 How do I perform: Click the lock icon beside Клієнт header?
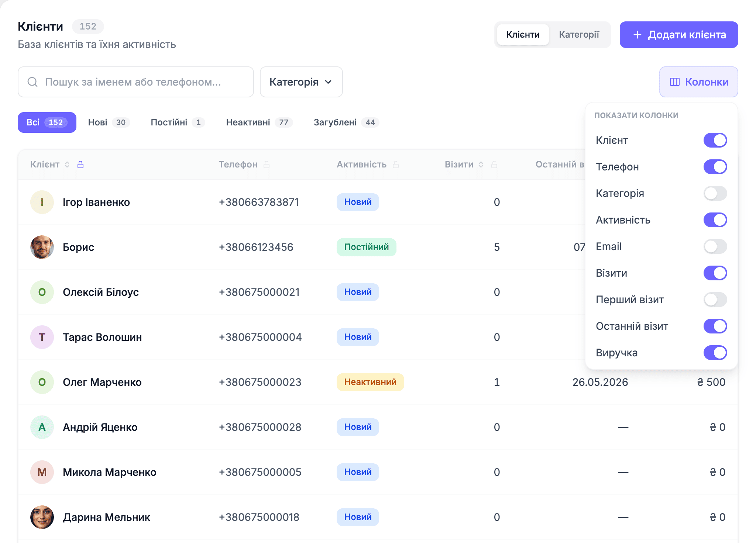coord(80,165)
